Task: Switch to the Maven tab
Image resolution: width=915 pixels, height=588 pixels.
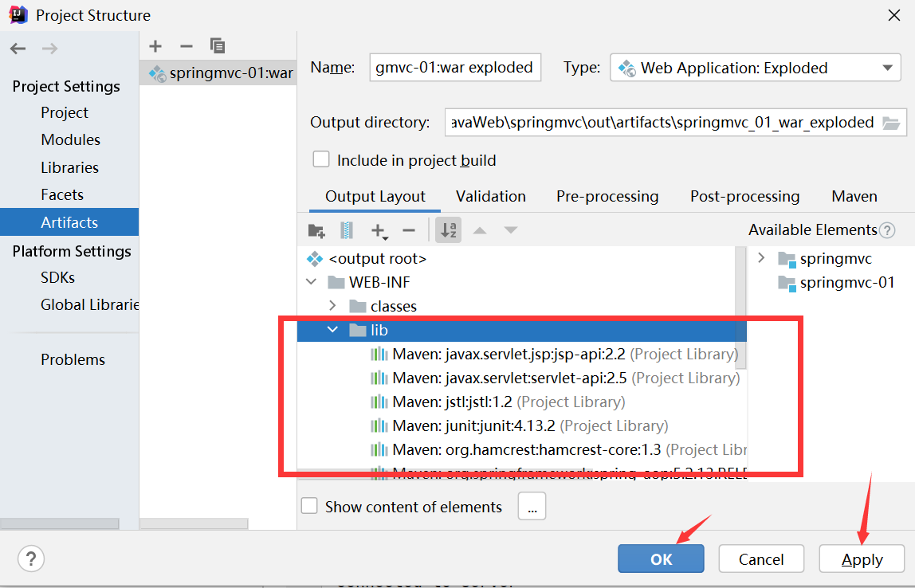Action: coord(854,197)
